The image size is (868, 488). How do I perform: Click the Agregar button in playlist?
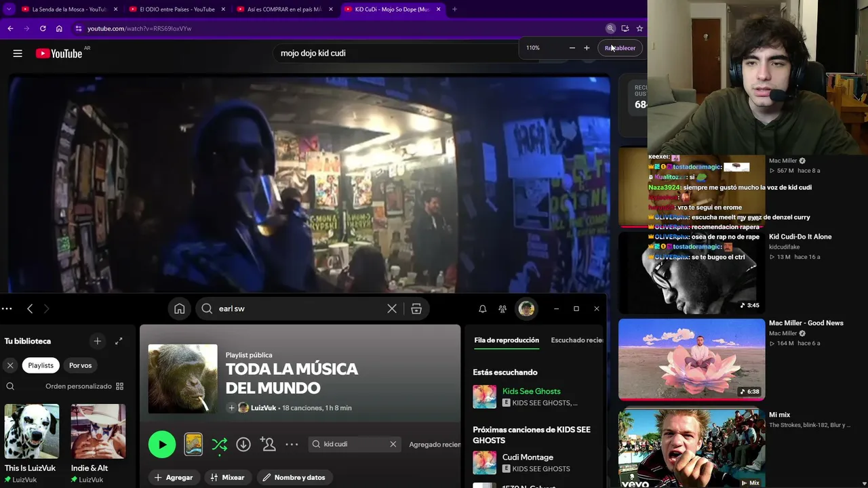(x=174, y=478)
